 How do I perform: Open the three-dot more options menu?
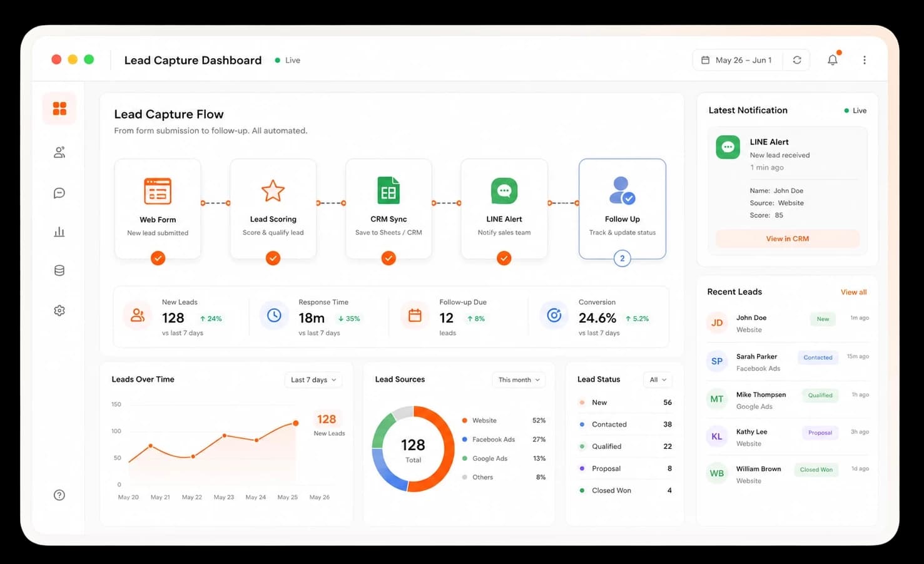tap(865, 60)
